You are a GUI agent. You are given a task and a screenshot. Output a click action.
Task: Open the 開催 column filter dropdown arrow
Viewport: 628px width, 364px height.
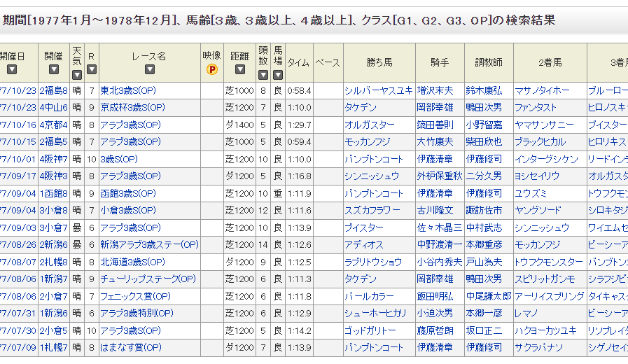coord(54,70)
